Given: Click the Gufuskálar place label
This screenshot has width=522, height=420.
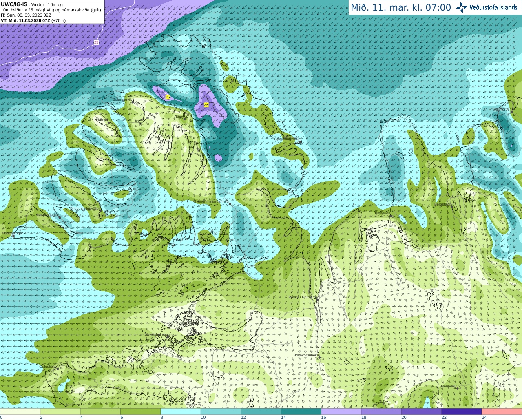Looking at the screenshot, I should point(47,367).
